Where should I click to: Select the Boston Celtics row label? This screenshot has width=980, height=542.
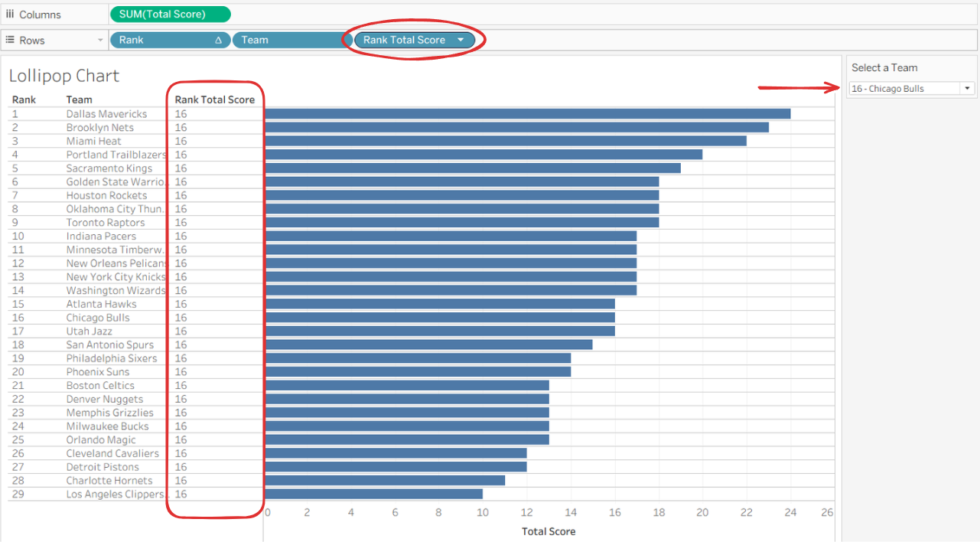click(x=100, y=386)
